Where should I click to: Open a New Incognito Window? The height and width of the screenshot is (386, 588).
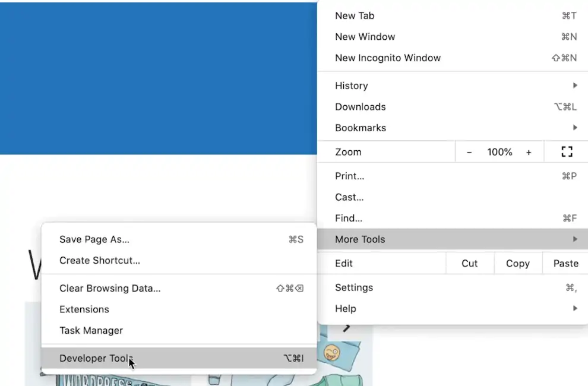click(388, 58)
